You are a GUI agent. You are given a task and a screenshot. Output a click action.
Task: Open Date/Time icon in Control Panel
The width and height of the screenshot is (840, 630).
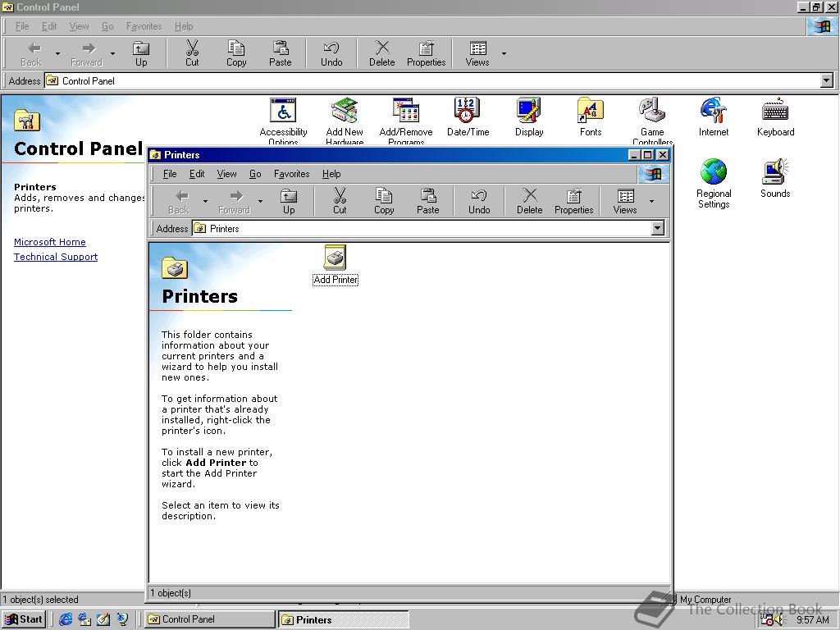click(468, 117)
